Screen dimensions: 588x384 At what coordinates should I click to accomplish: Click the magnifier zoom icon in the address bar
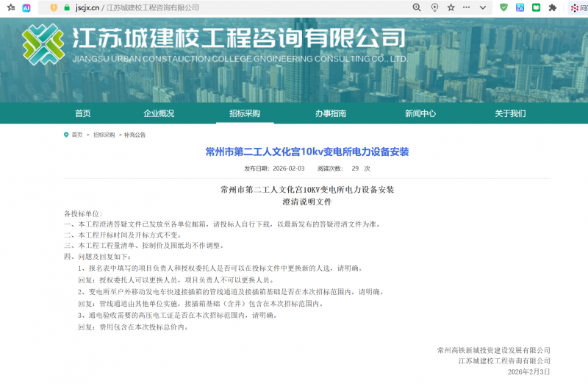tap(417, 7)
